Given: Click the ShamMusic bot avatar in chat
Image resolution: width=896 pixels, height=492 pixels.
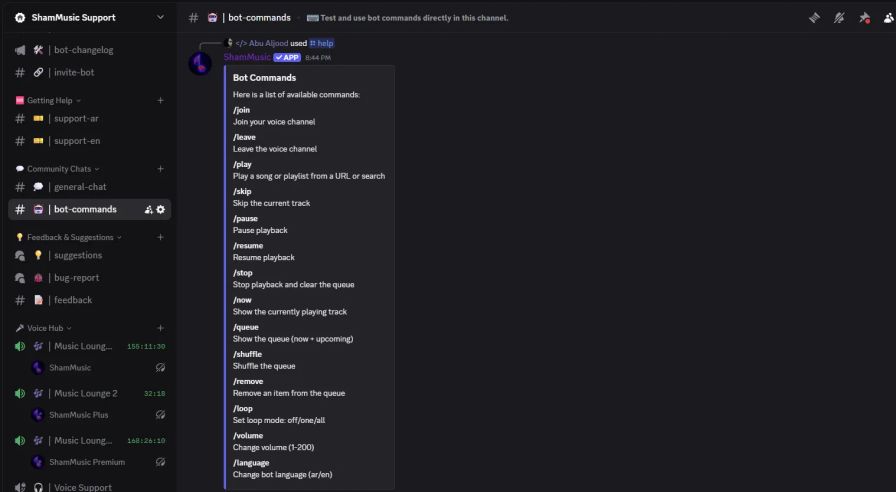Looking at the screenshot, I should [201, 63].
